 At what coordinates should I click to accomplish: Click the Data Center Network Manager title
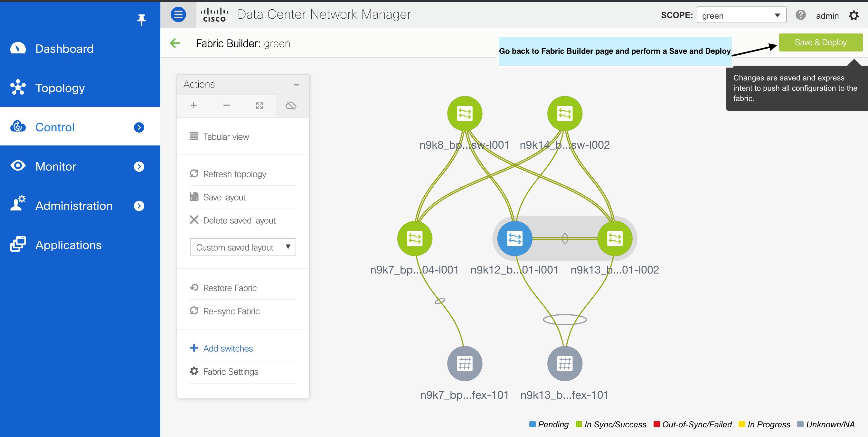coord(324,14)
